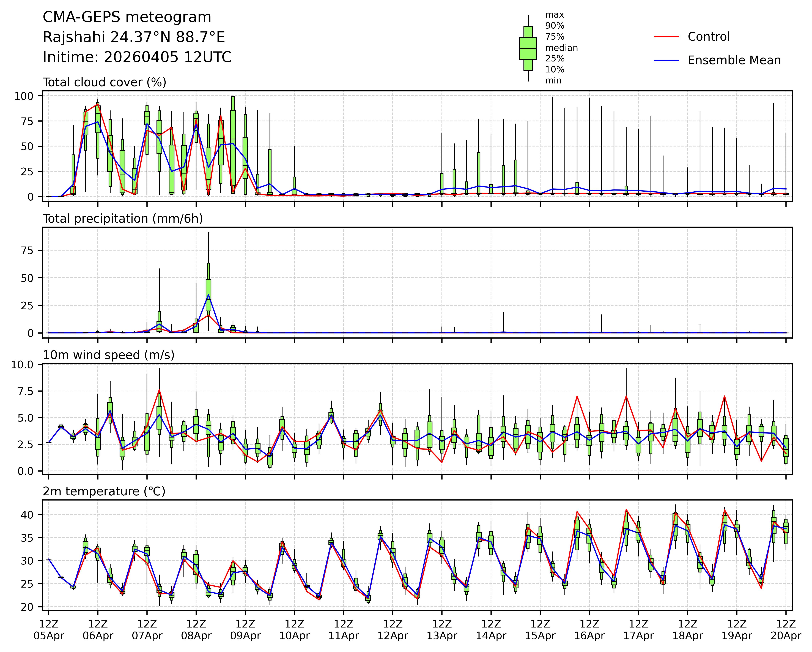
Task: Click the Initime 20260405 12UTC text
Action: pos(137,57)
